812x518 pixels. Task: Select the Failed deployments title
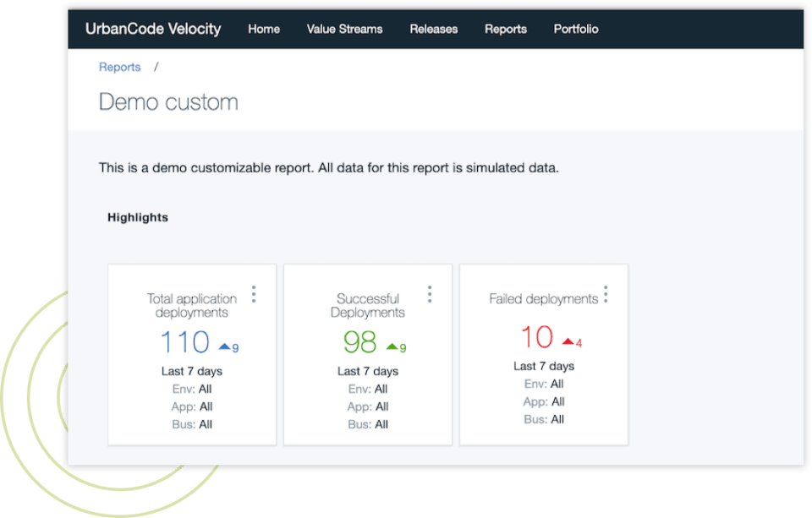click(x=543, y=298)
